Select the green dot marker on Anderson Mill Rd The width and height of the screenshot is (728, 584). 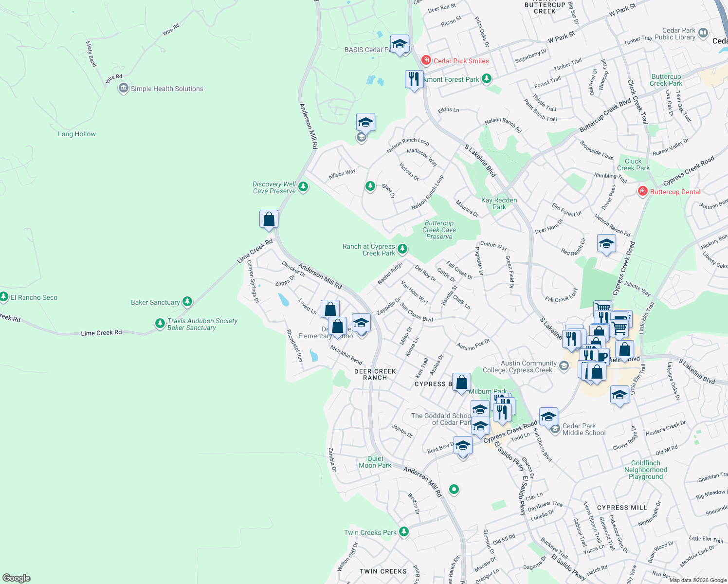tap(454, 490)
